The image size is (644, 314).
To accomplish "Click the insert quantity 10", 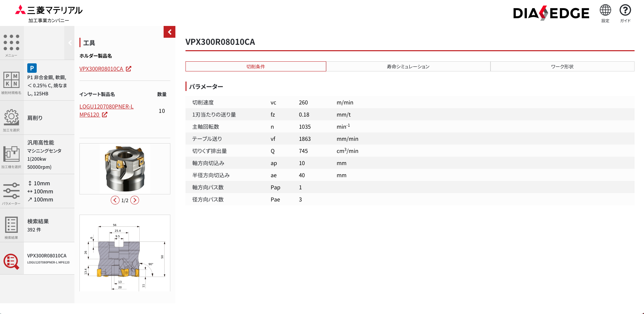I will (162, 111).
